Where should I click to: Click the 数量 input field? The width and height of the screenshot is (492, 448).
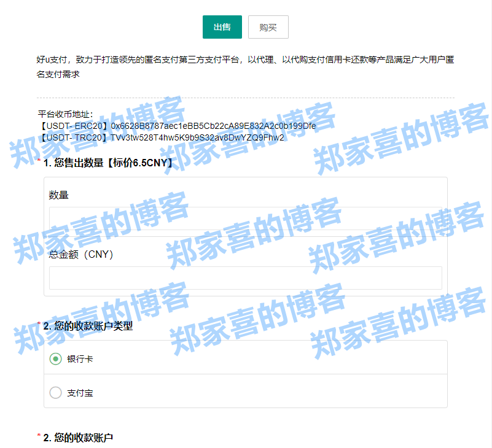tap(244, 218)
